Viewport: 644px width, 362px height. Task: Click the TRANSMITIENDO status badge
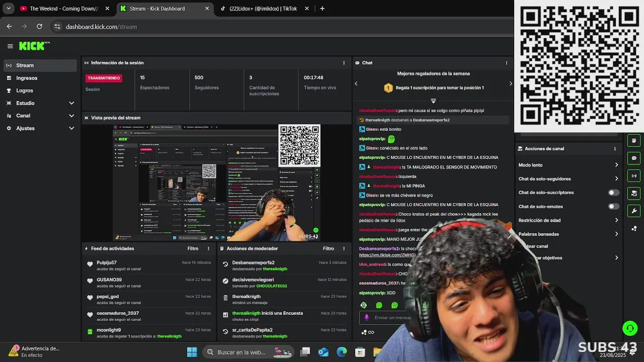click(104, 78)
